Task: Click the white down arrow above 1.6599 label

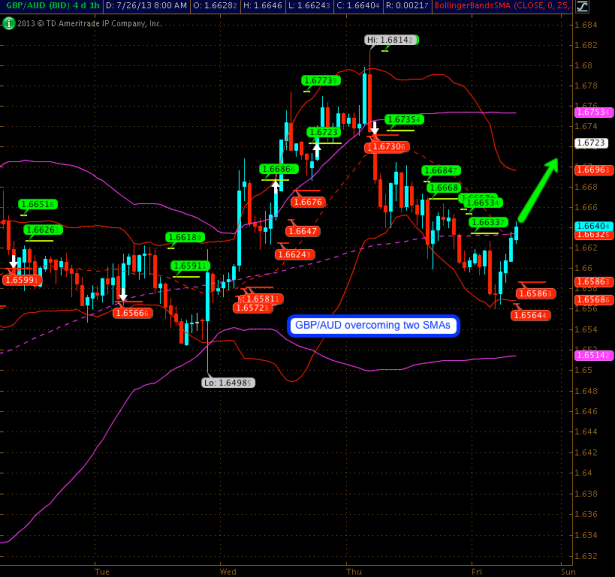Action: click(x=13, y=262)
